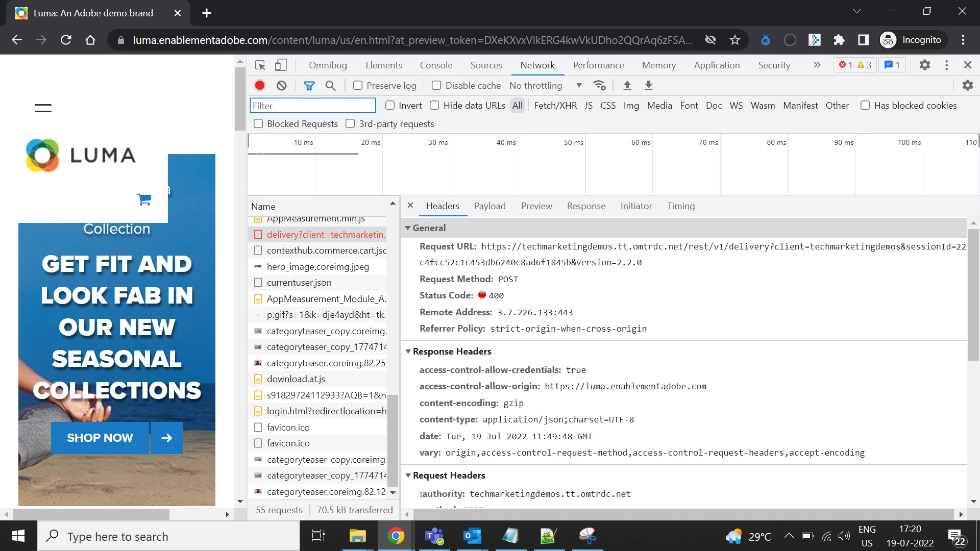Viewport: 980px width, 551px height.
Task: Click the network Filter text field
Action: (313, 106)
